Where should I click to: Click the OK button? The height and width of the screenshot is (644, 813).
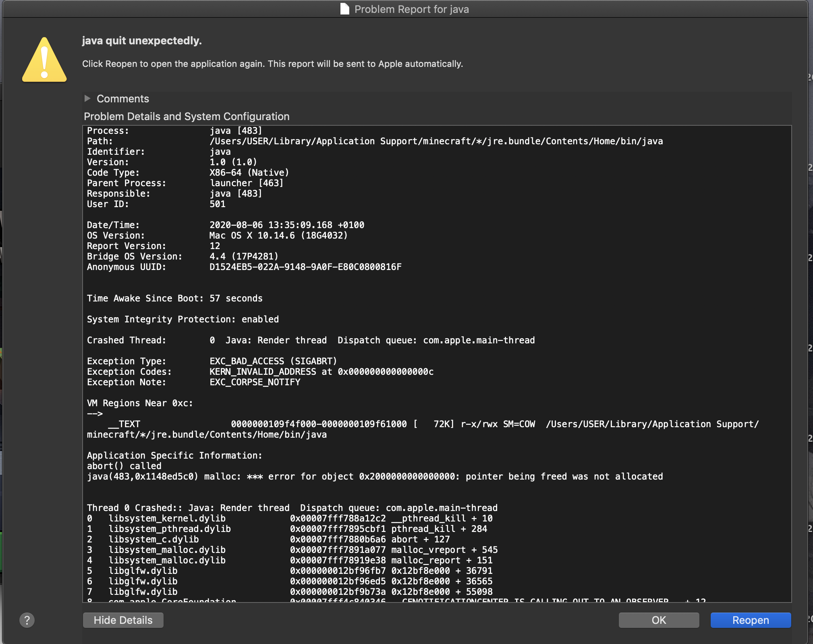(659, 620)
